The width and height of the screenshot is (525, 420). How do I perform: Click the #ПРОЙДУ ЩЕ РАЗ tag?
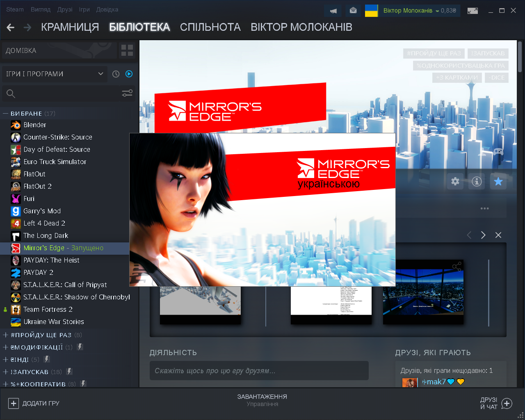point(434,53)
